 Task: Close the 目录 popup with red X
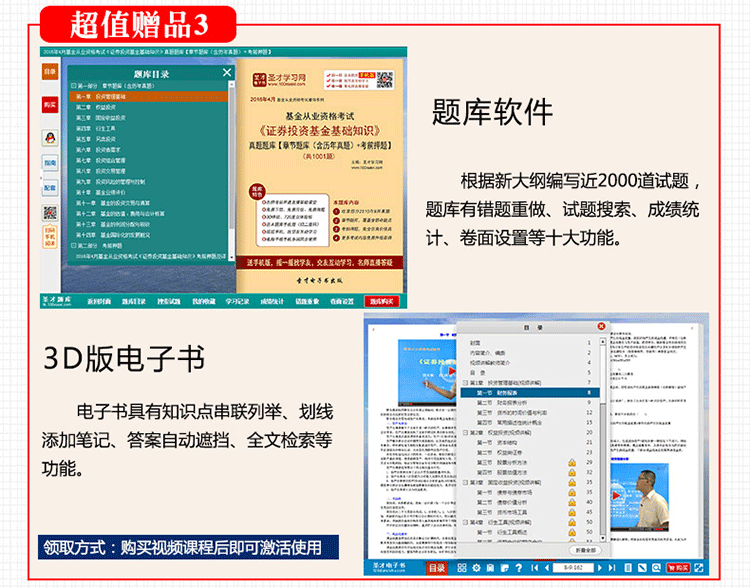(601, 326)
